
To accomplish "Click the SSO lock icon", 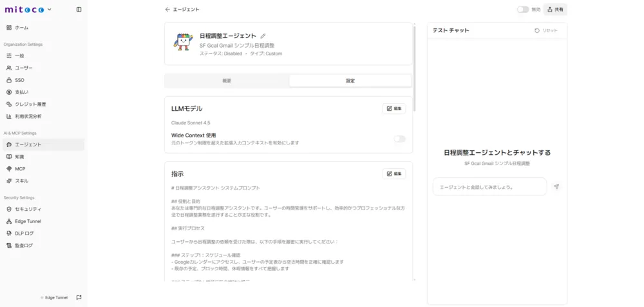I will point(9,80).
